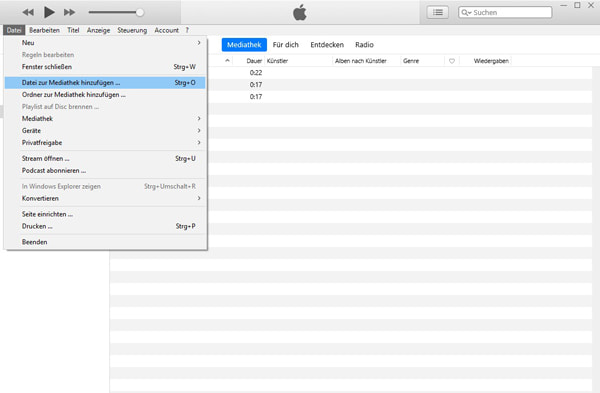
Task: Click the volume slider knob
Action: click(x=140, y=12)
